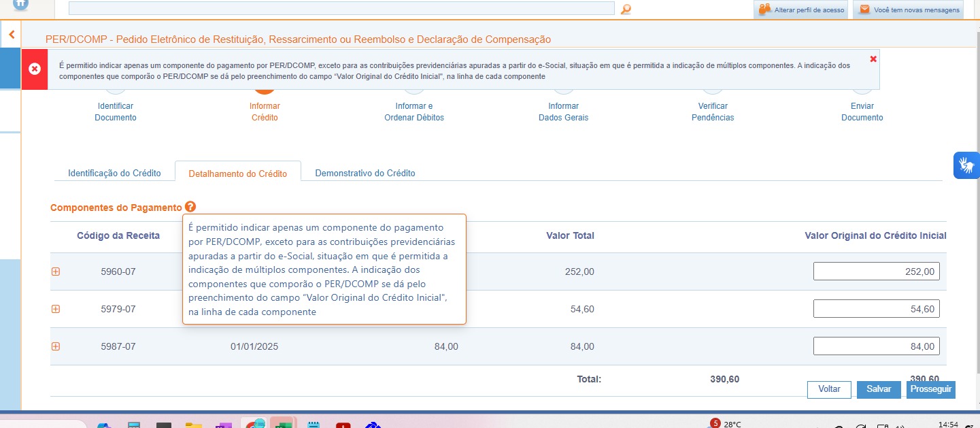
Task: Edit the credit field with 84,00
Action: pyautogui.click(x=877, y=346)
